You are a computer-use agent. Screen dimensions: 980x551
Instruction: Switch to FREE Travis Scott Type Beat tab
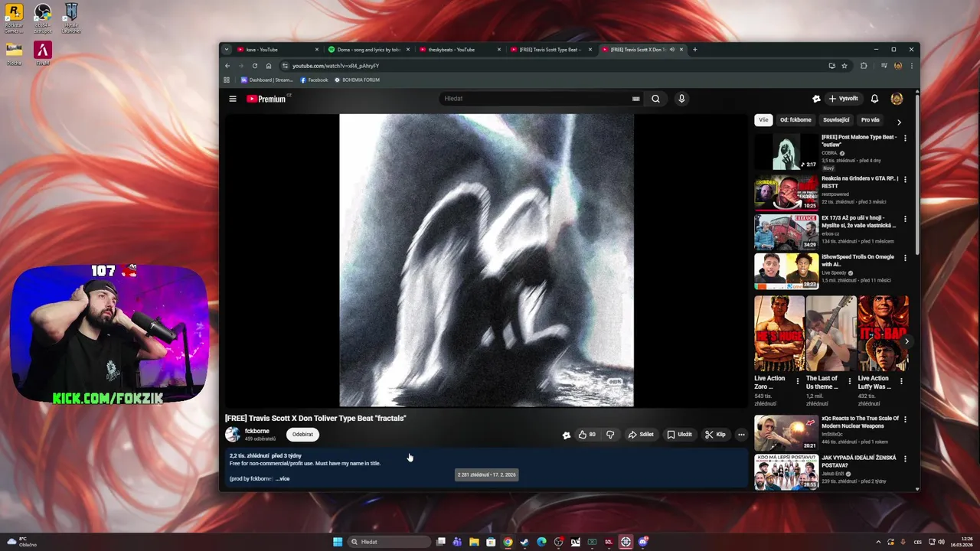pyautogui.click(x=550, y=50)
